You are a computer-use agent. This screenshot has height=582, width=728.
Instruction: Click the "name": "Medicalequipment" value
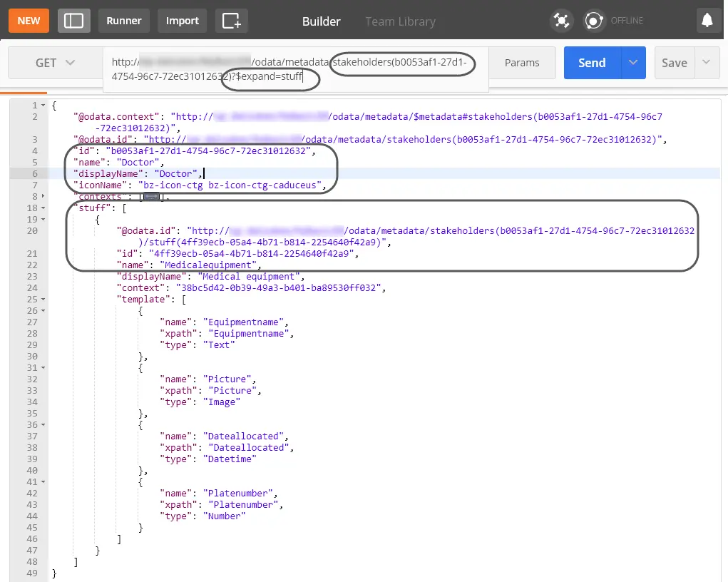pos(208,265)
